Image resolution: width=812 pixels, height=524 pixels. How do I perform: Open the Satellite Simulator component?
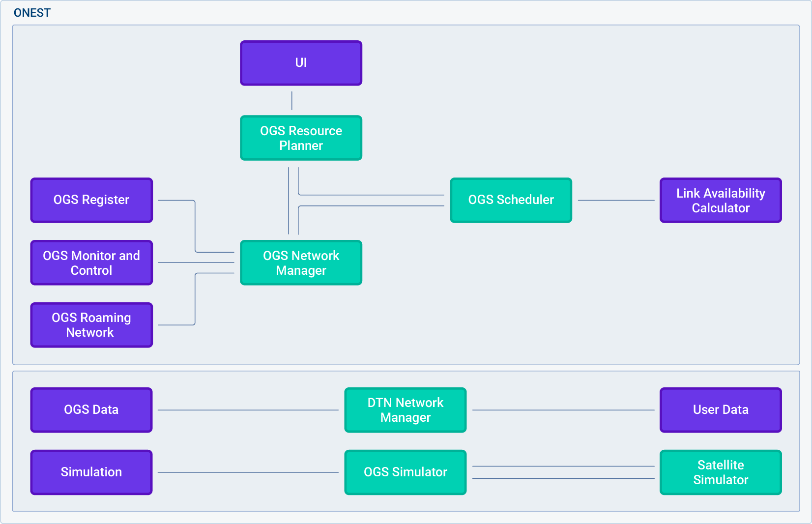pyautogui.click(x=720, y=472)
